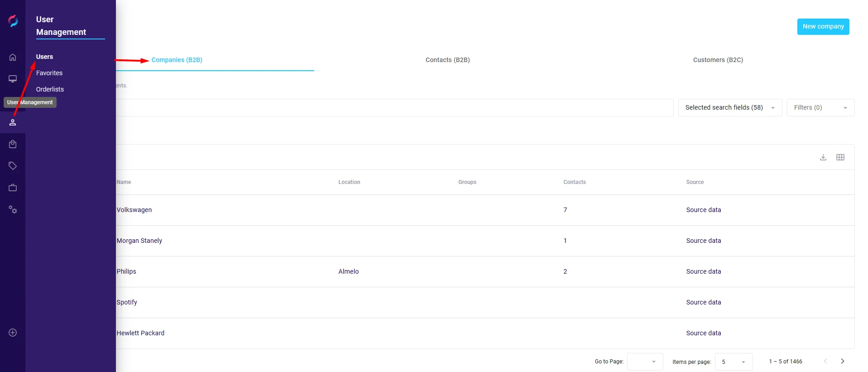Switch to the Contacts (B2B) tab

point(448,60)
